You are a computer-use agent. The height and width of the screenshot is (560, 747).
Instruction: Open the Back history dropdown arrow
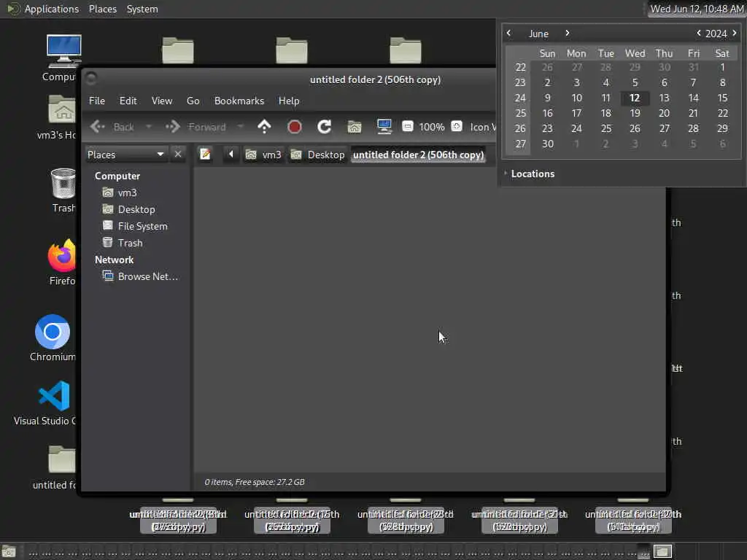pyautogui.click(x=149, y=127)
